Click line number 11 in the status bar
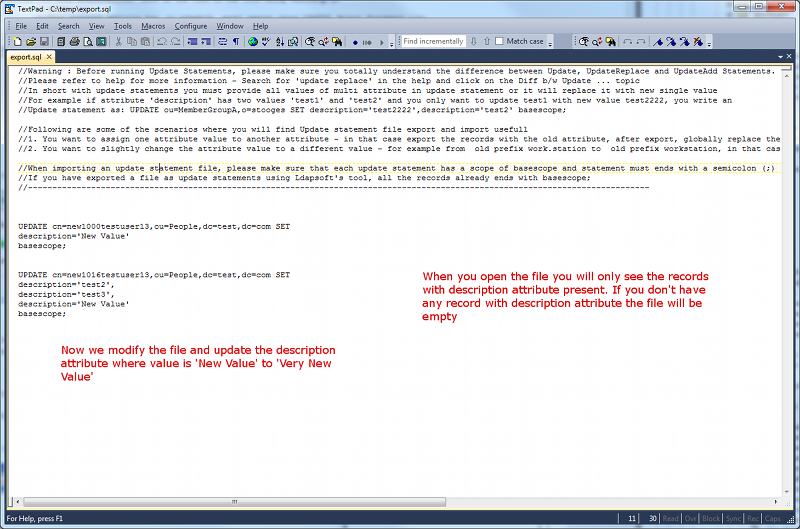This screenshot has height=529, width=800. 632,518
